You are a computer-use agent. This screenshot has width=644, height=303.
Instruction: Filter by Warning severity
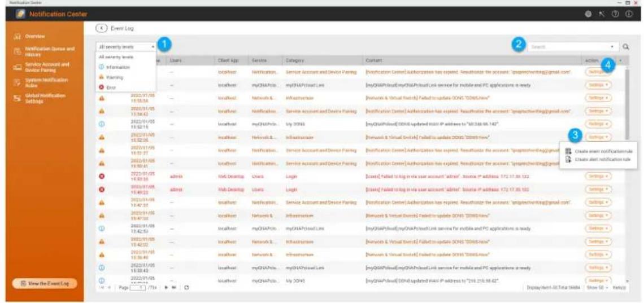[x=125, y=77]
